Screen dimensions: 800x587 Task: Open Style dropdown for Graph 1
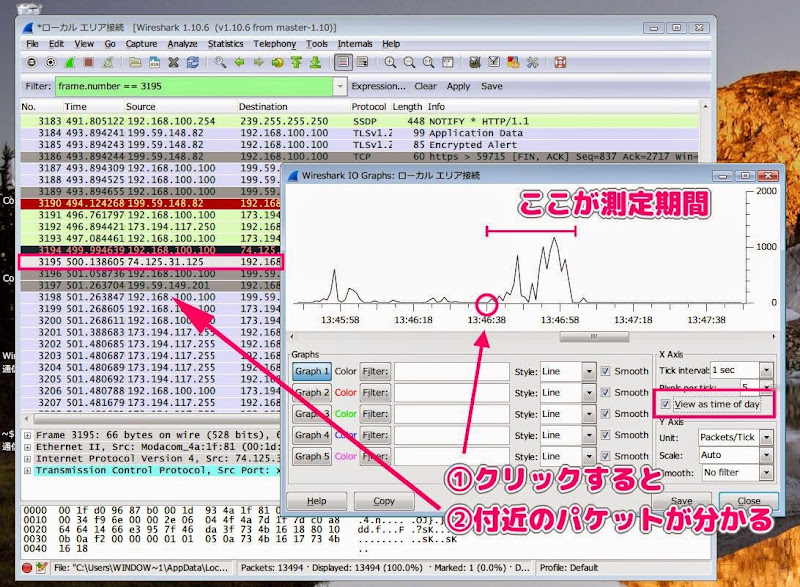589,371
